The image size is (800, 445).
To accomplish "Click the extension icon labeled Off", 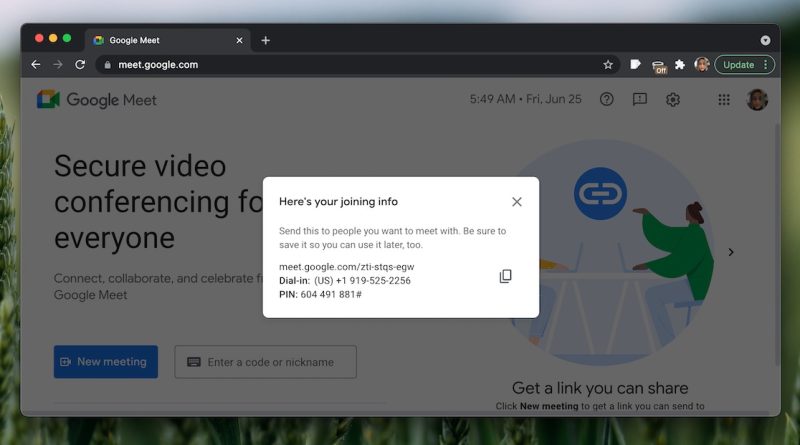I will tap(659, 66).
